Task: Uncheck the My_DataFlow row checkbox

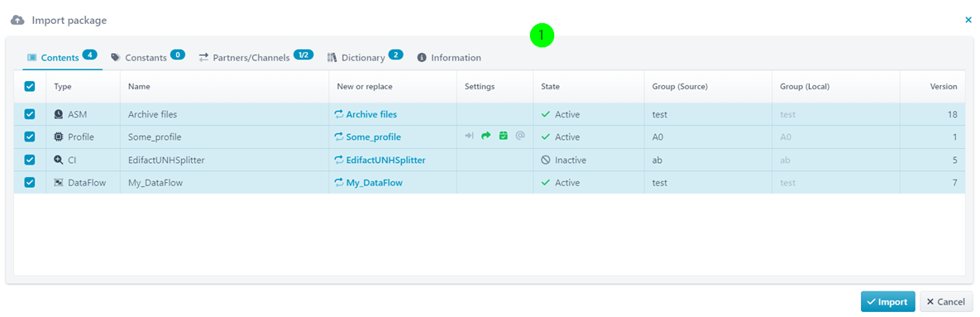Action: (x=30, y=183)
